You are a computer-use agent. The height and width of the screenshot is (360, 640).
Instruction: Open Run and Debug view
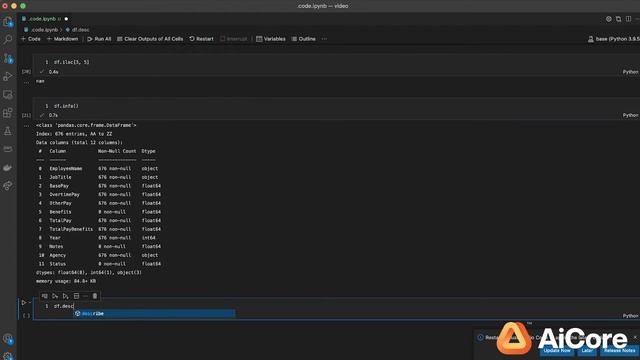8,76
